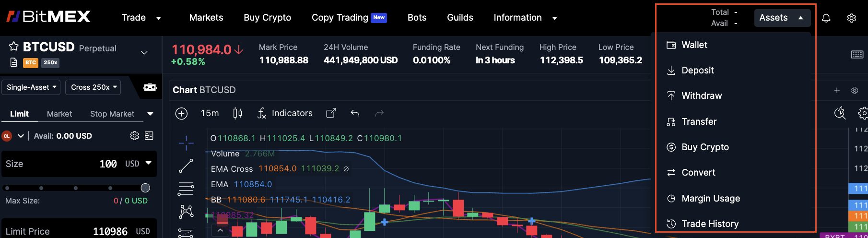Click the BTC badge

(x=31, y=62)
